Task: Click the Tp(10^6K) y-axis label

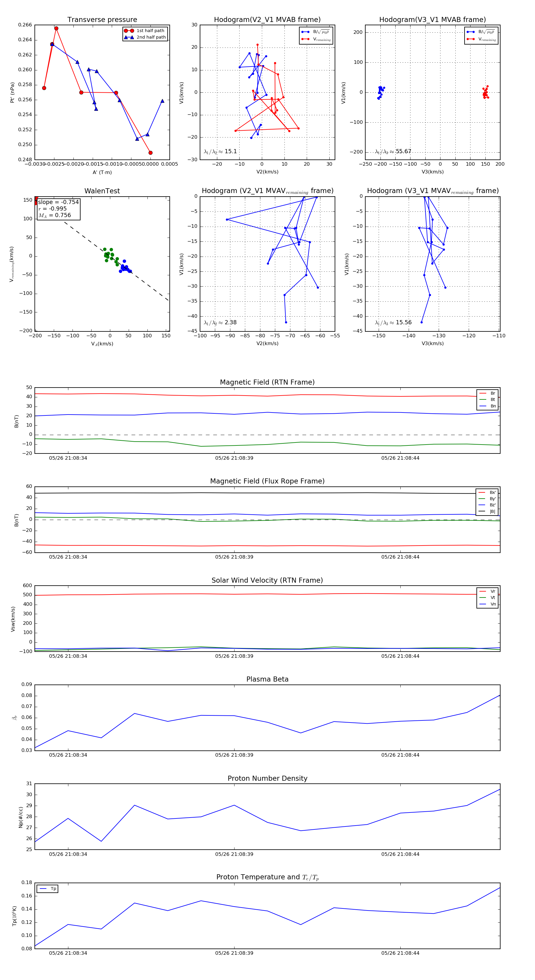Action: pos(15,916)
